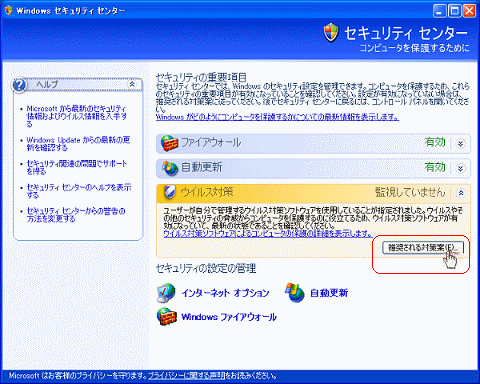Image resolution: width=480 pixels, height=384 pixels.
Task: Open セキュリティ センターからの警告の方法を変更する link
Action: point(76,215)
